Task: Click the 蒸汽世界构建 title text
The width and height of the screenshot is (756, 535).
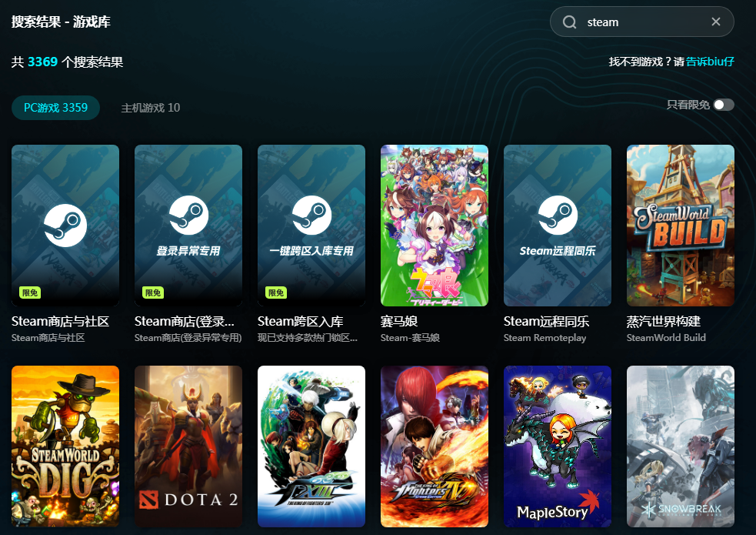Action: click(x=664, y=321)
